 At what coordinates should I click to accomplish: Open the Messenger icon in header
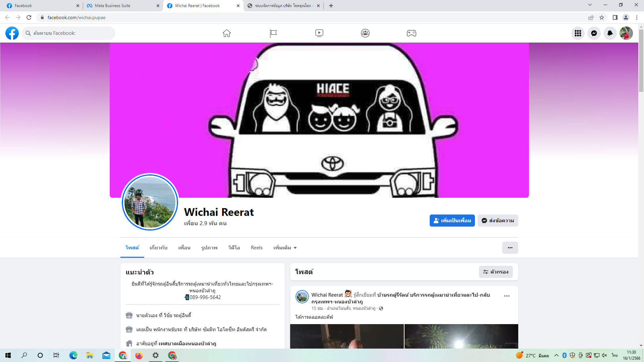[x=594, y=33]
